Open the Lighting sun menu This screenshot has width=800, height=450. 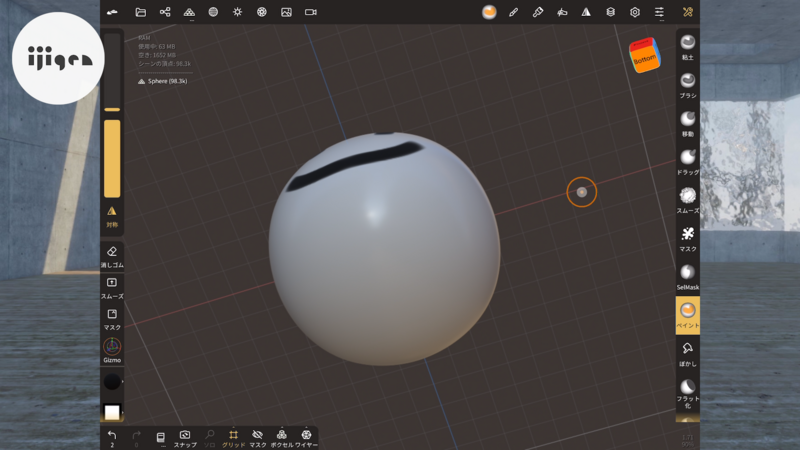[x=238, y=12]
